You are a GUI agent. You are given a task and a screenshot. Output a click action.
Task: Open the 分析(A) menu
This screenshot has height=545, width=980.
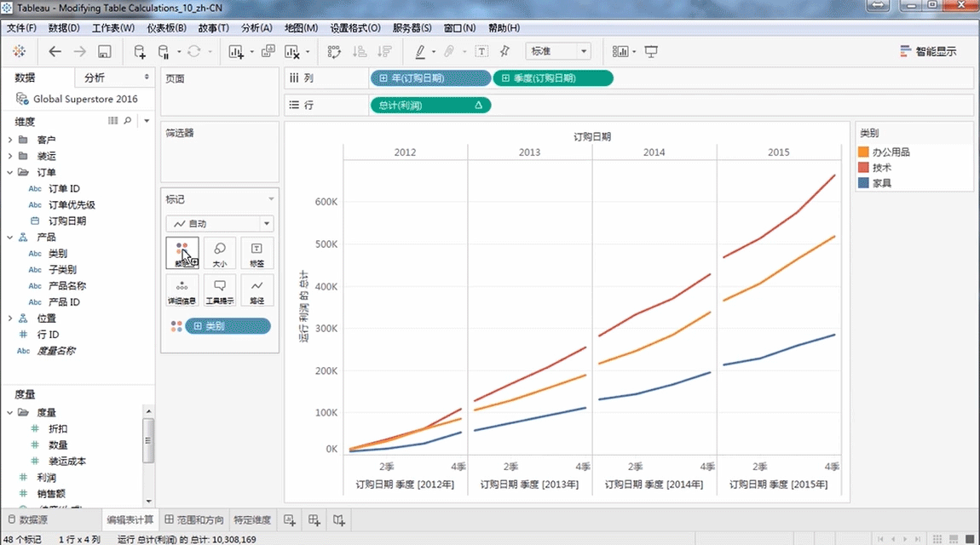257,28
